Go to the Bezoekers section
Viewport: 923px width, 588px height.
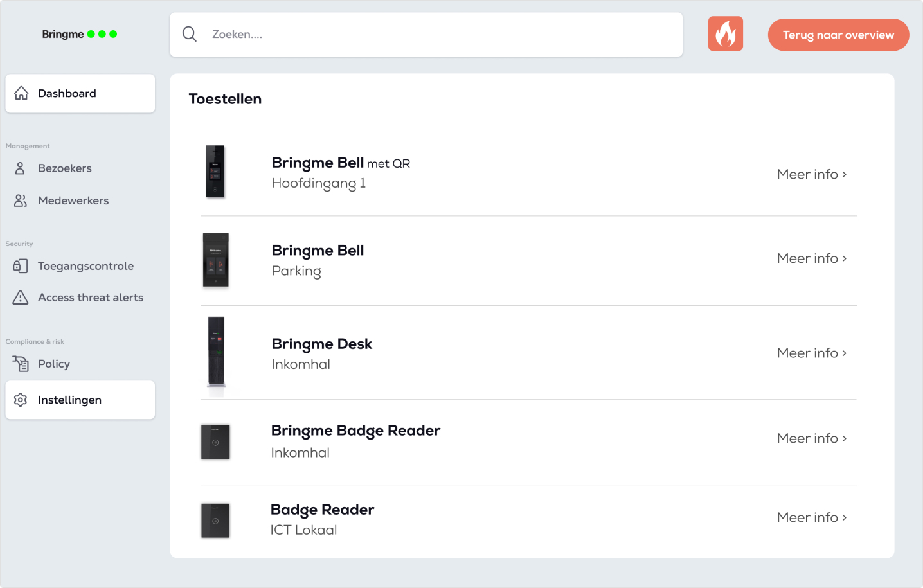[65, 168]
